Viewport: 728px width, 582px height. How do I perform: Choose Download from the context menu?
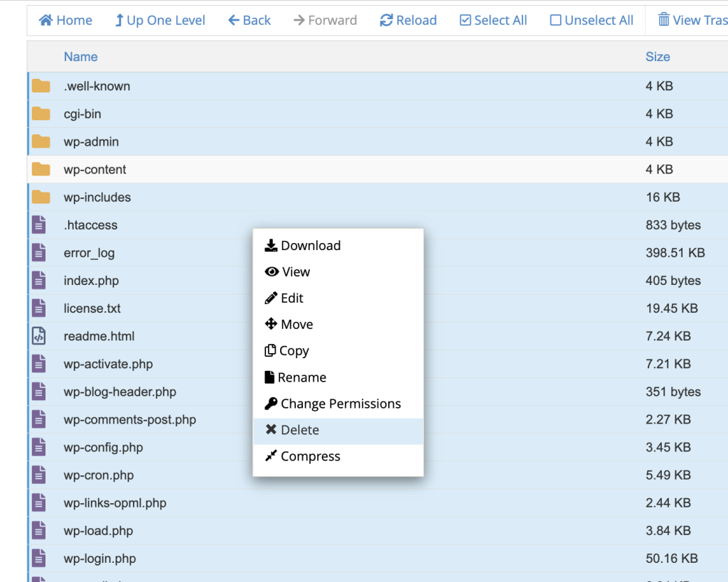coord(303,245)
